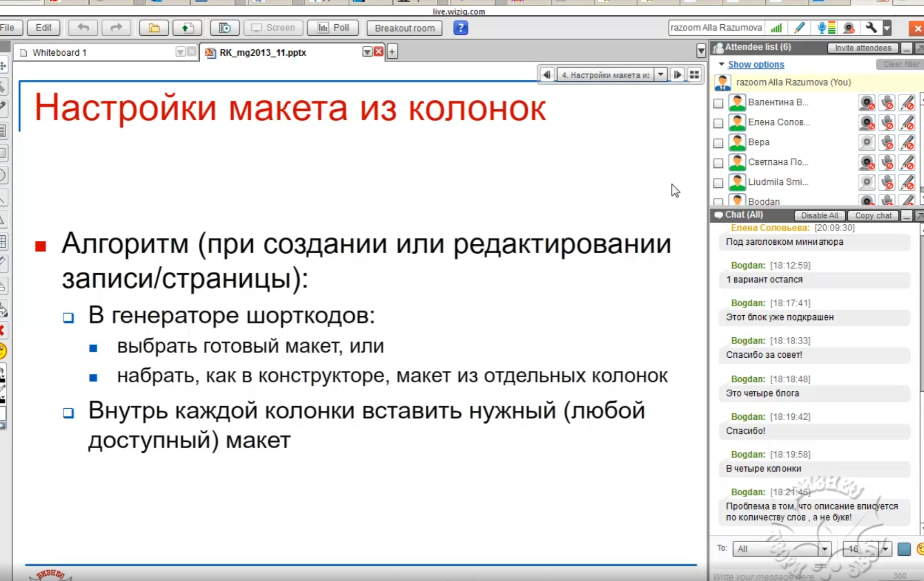Viewport: 924px width, 581px height.
Task: Open the wrench settings icon
Action: (x=871, y=28)
